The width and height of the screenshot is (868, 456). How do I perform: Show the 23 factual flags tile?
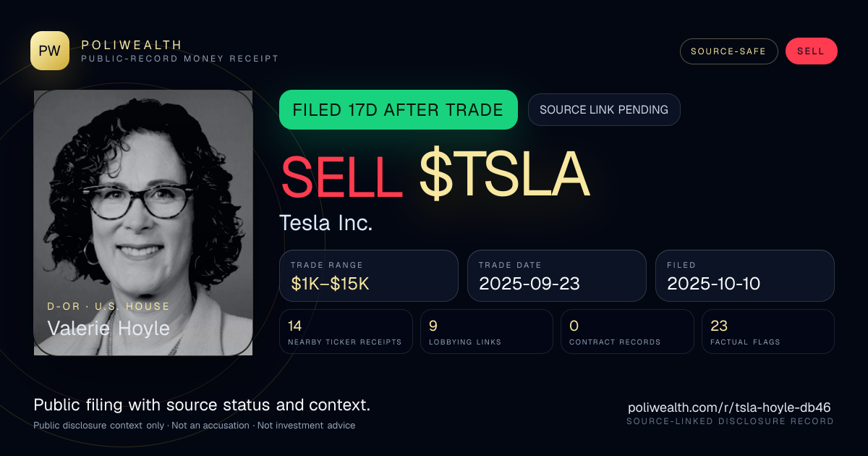point(768,332)
